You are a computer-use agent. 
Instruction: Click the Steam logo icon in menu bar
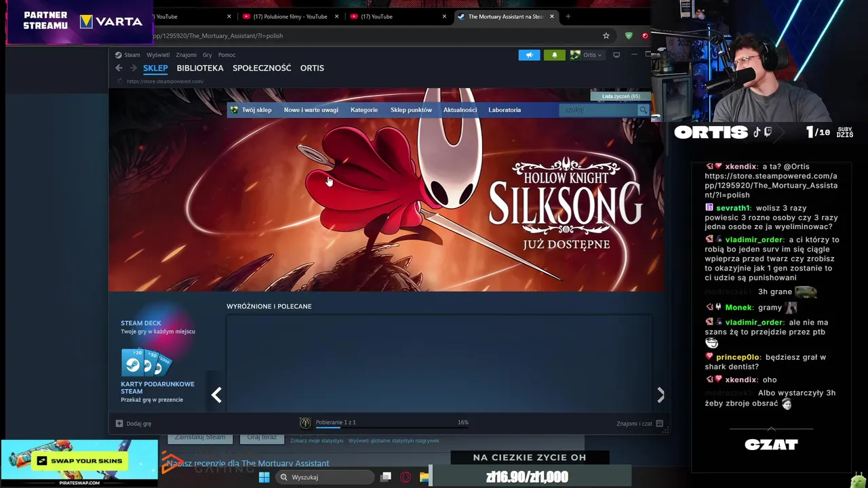coord(118,55)
